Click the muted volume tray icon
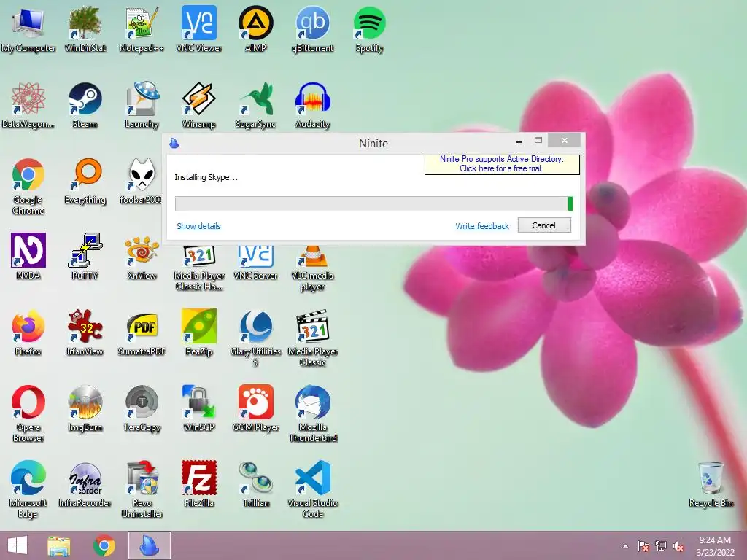747x560 pixels. pos(678,546)
